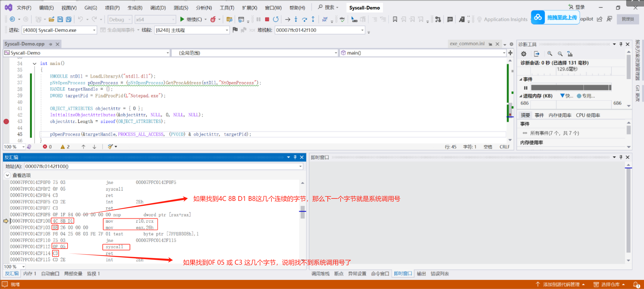Open the x64 platform dropdown
This screenshot has height=289, width=644.
[155, 19]
